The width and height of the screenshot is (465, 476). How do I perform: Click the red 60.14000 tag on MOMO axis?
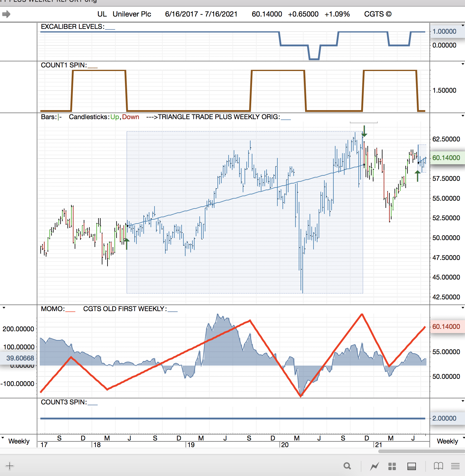[x=448, y=326]
